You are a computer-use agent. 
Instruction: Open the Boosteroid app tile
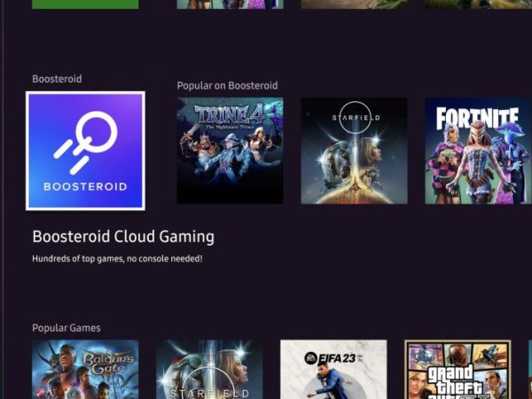click(85, 151)
